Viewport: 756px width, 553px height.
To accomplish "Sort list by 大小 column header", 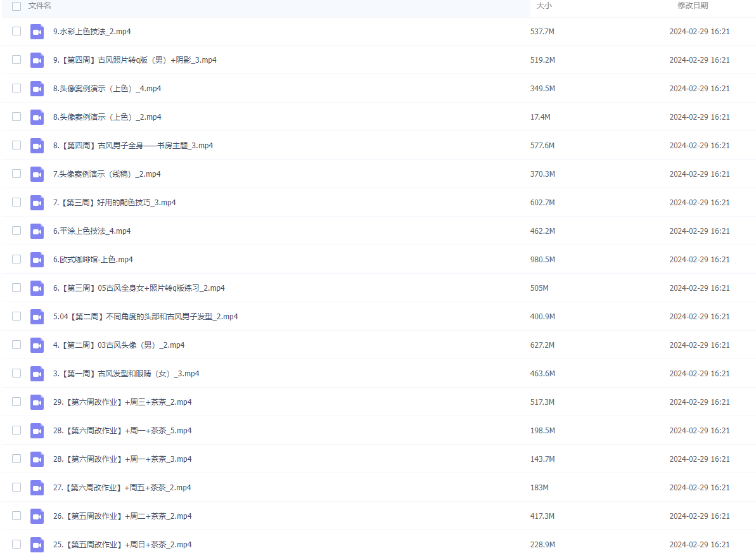I will click(x=544, y=6).
